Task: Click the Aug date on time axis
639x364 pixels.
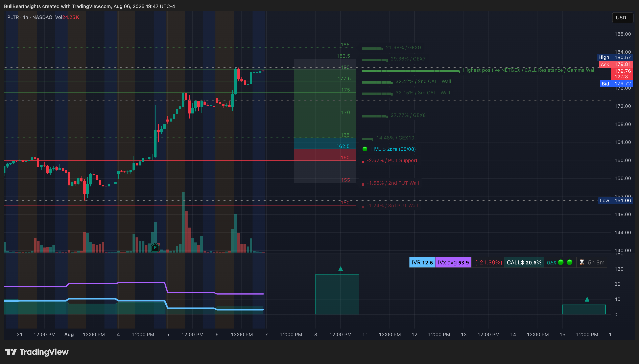Action: [69, 335]
